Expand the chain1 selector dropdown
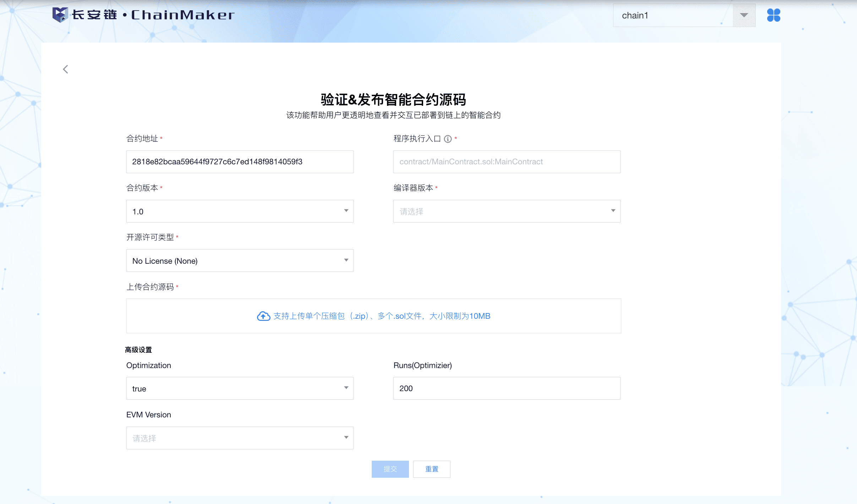The image size is (857, 504). point(744,15)
